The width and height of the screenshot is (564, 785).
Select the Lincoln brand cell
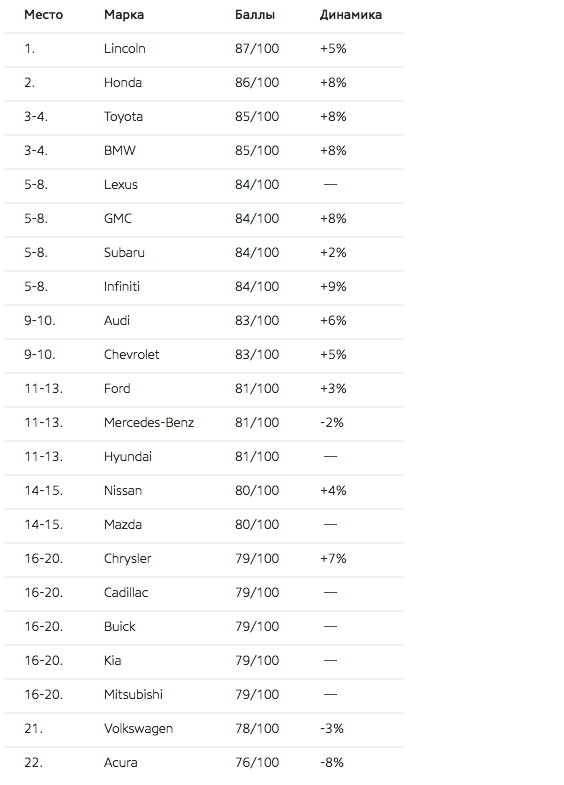coord(125,49)
